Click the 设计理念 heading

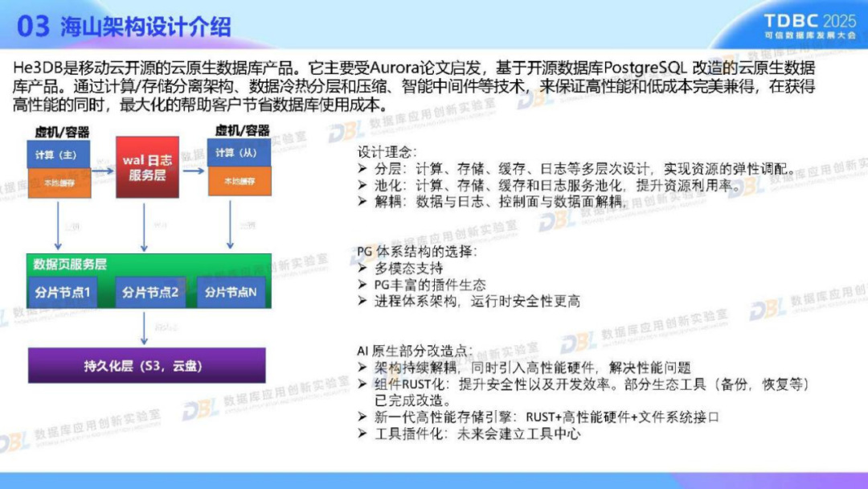tap(387, 152)
